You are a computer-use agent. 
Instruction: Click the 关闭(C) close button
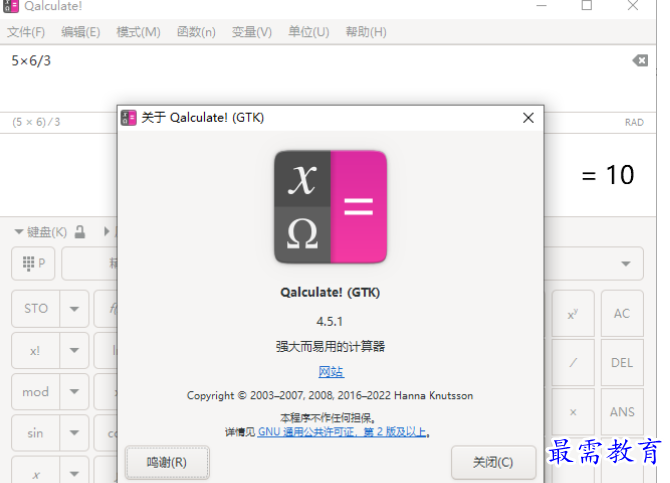click(493, 462)
